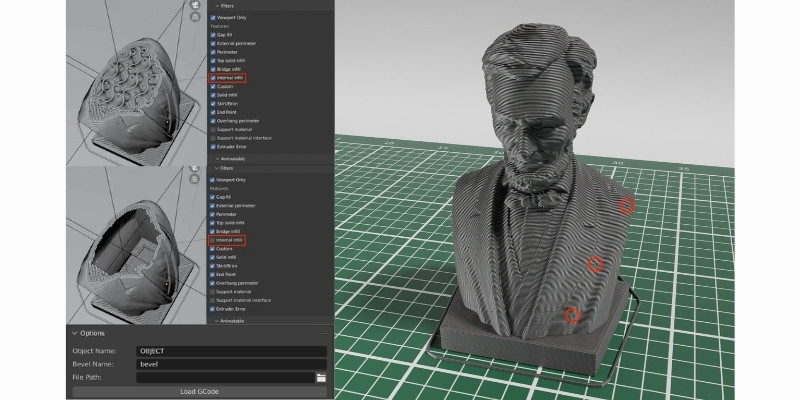Toggle camera view icon in upper viewport
Viewport: 800px width, 400px height.
coord(194,5)
